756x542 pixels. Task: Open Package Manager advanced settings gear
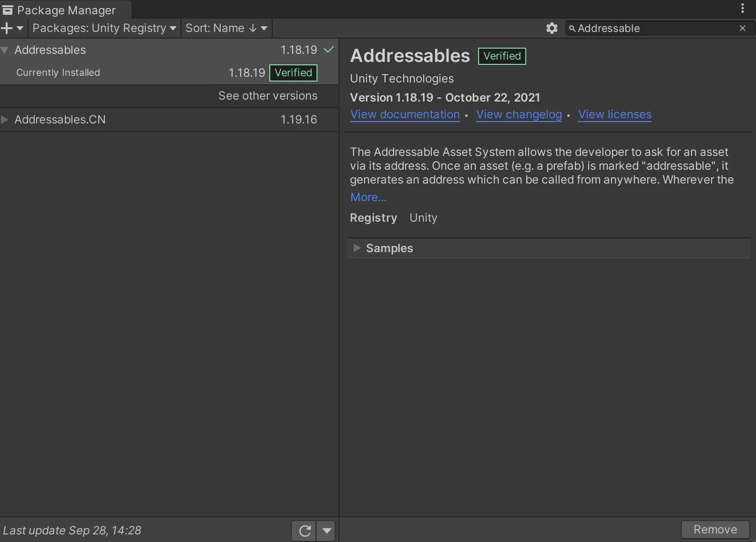pyautogui.click(x=552, y=28)
